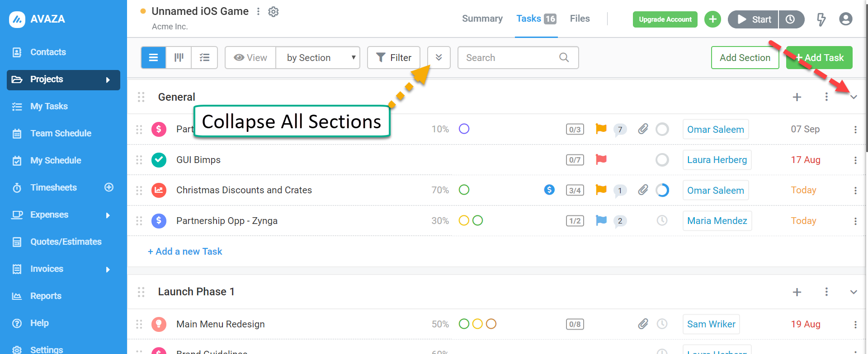Toggle completion circle for Laura Herberg's task
The image size is (868, 354).
pyautogui.click(x=662, y=160)
